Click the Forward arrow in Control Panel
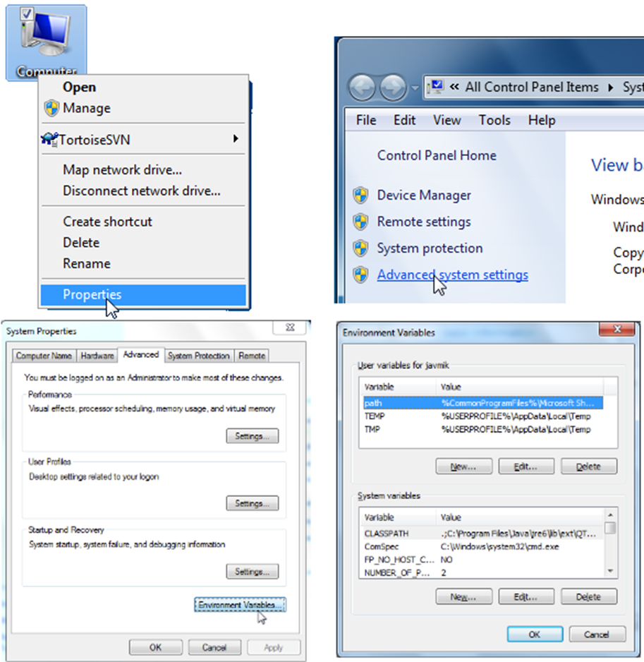Viewport: 644px width, 662px height. [393, 88]
